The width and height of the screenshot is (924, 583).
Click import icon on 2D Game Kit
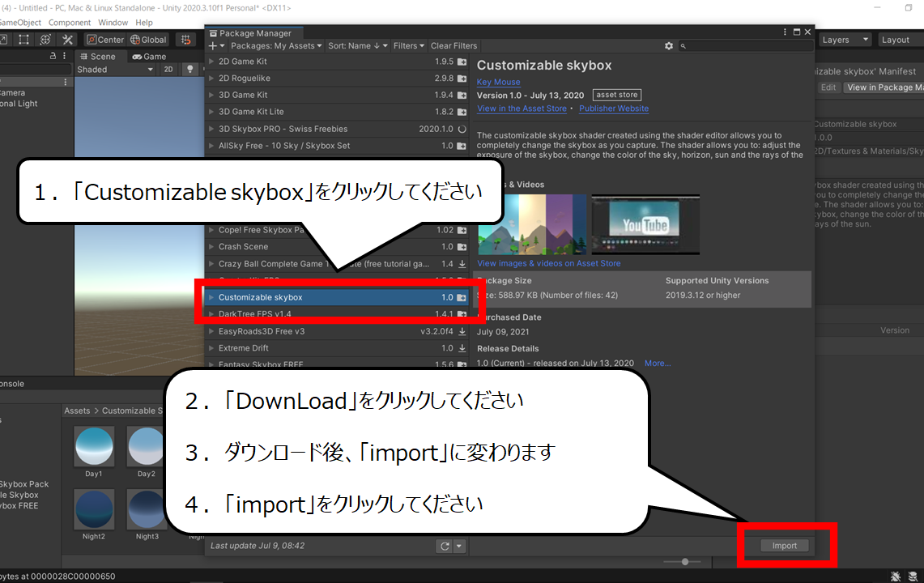(x=462, y=62)
